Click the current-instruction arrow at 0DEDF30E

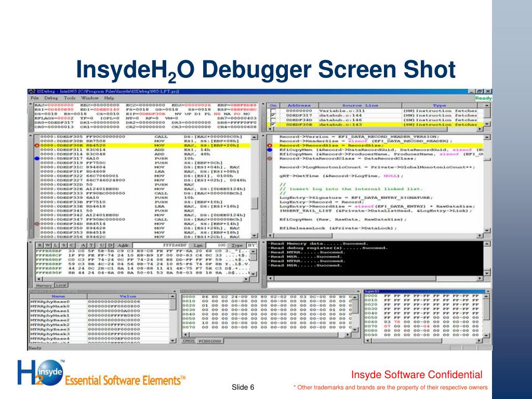tap(37, 145)
